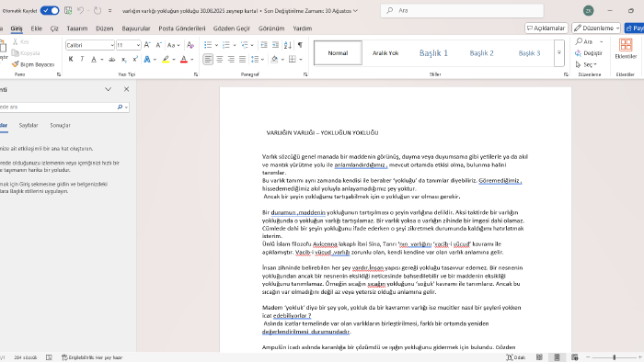Open the Ekle ribbon tab
Viewport: 644px width, 362px height.
coord(37,28)
